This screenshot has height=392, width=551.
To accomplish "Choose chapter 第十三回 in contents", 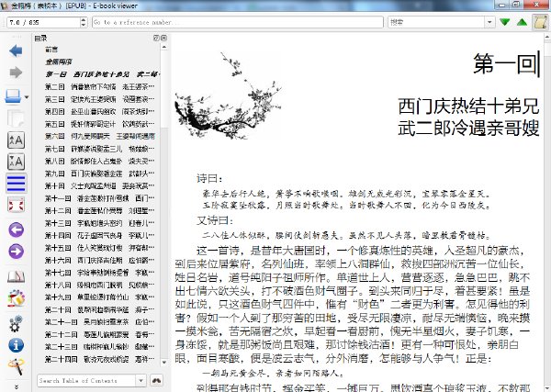I will [x=99, y=223].
